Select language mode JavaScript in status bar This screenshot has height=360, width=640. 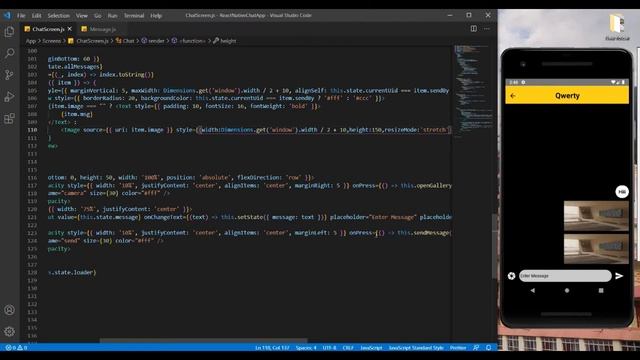click(371, 348)
